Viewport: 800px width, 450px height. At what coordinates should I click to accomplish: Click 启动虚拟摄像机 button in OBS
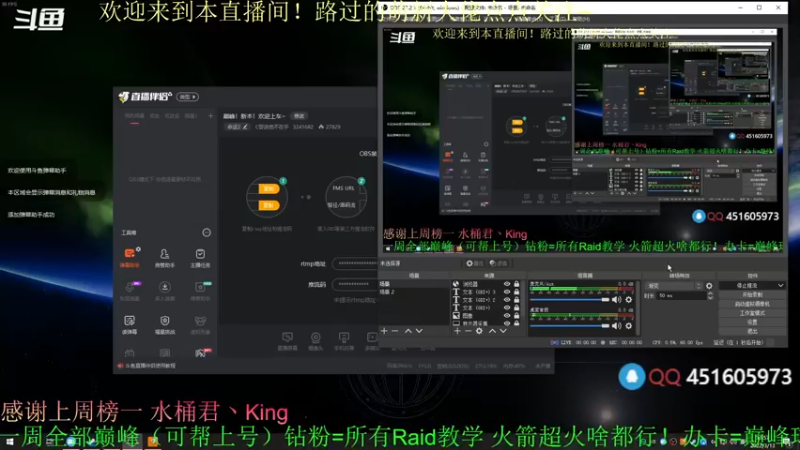click(x=752, y=304)
